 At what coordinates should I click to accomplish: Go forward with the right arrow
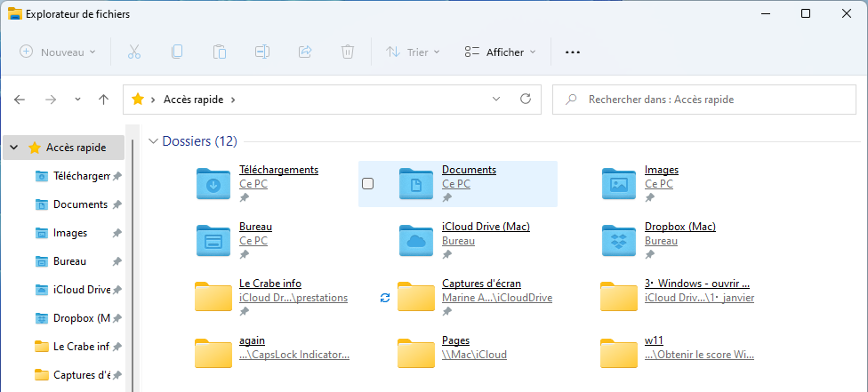click(x=51, y=100)
